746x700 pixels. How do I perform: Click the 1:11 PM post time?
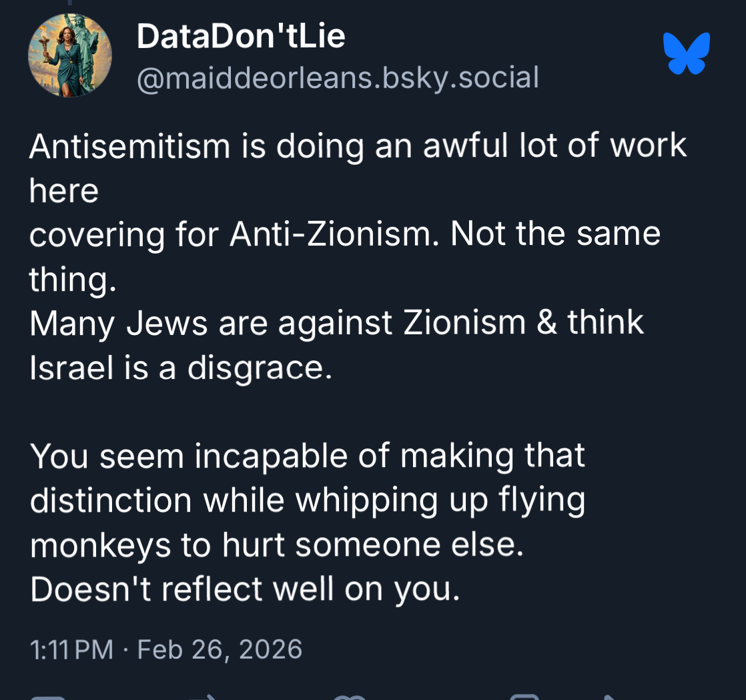point(72,649)
